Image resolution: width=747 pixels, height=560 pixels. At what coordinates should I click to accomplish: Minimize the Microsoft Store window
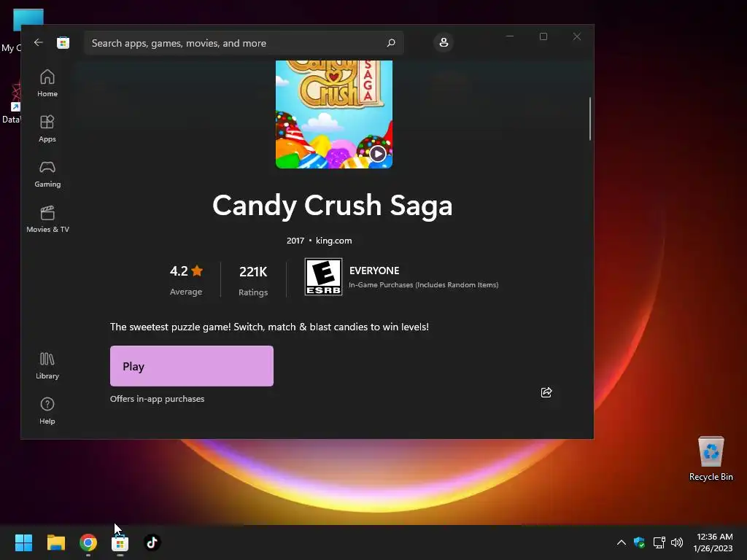click(510, 36)
